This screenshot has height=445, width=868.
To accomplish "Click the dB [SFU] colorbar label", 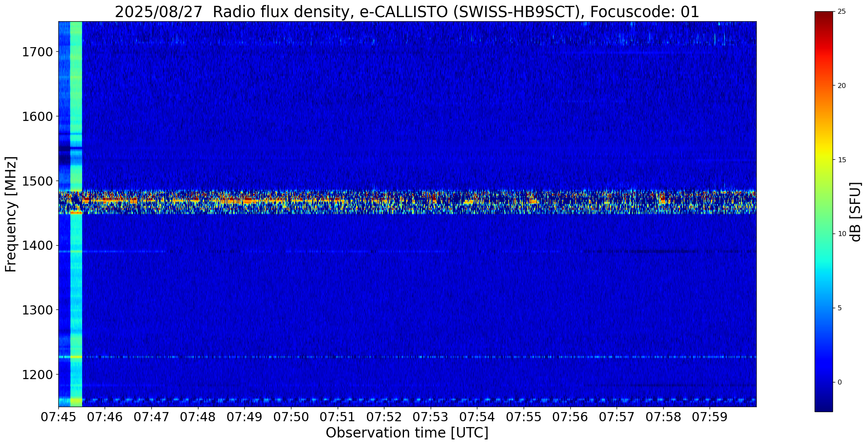I will click(855, 212).
